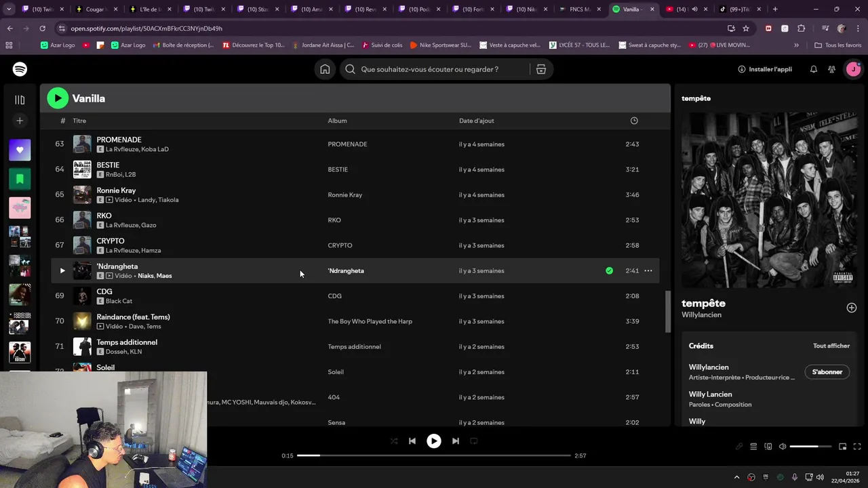Toggle lyrics microphone icon
868x488 pixels.
[739, 447]
